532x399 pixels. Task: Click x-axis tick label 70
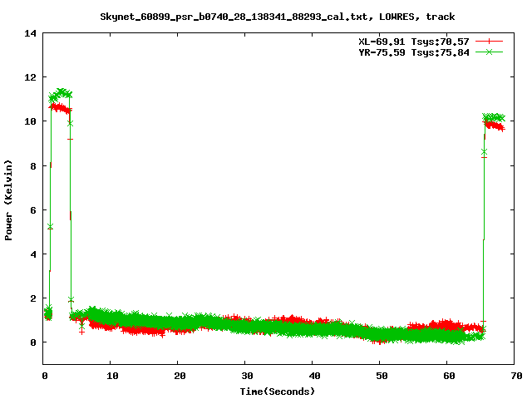pos(516,376)
